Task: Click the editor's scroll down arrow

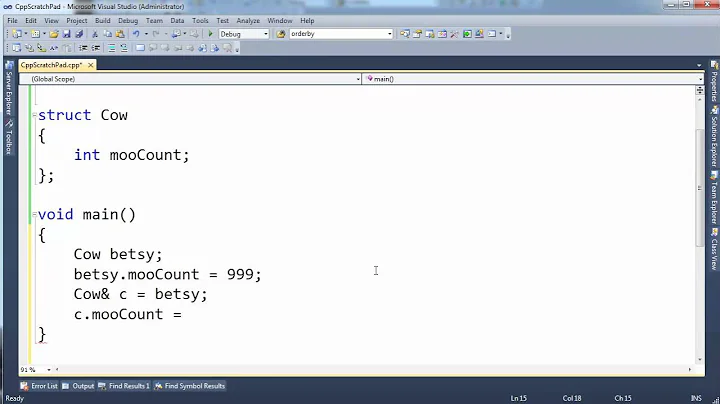Action: click(x=699, y=360)
